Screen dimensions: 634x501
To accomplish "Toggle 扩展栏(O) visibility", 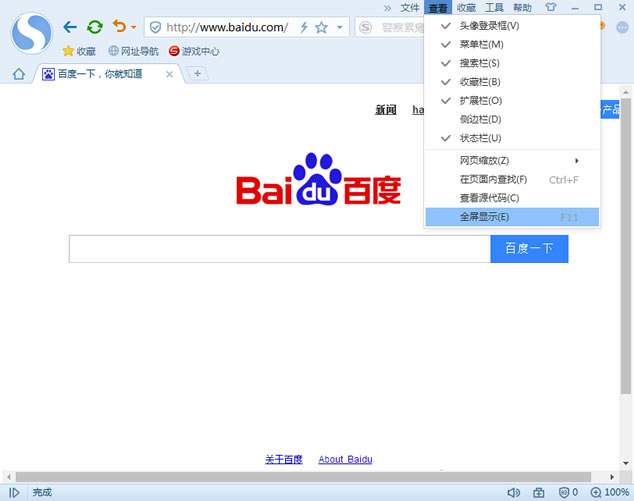I will pyautogui.click(x=512, y=101).
